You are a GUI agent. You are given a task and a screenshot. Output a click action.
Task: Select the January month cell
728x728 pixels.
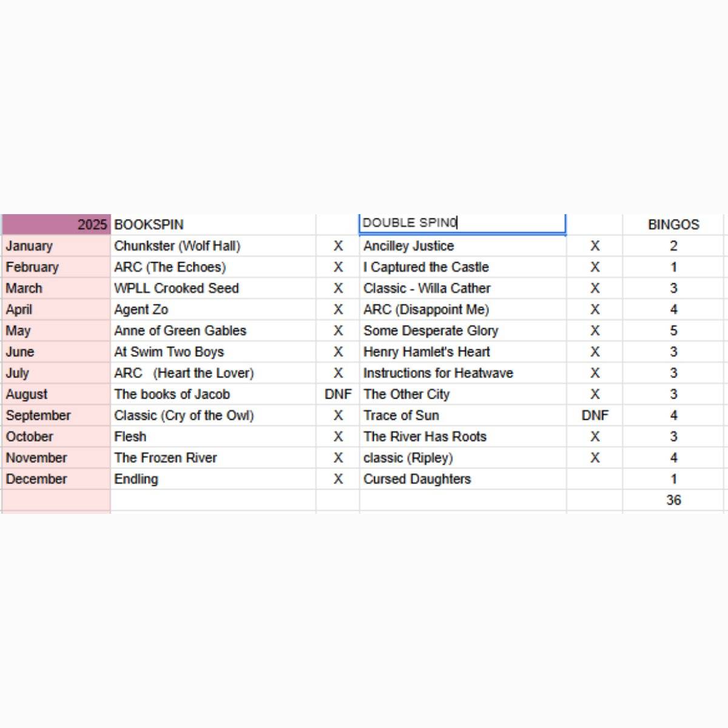(56, 246)
